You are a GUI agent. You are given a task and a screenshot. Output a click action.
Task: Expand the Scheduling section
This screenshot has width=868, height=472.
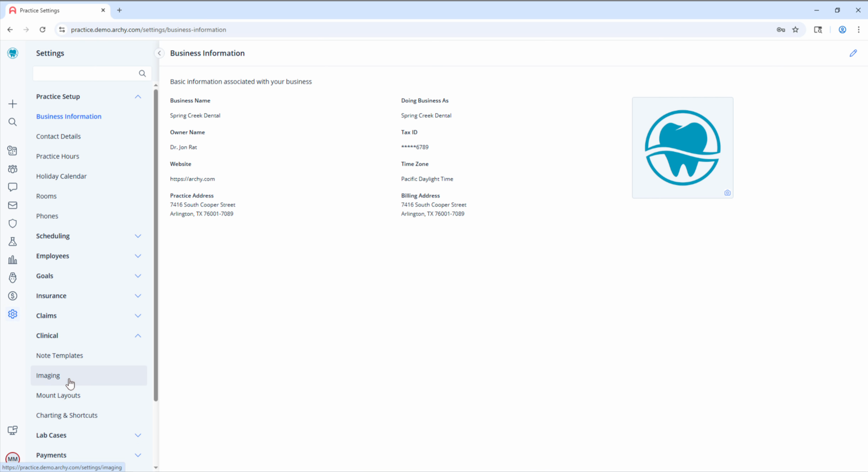coord(138,236)
